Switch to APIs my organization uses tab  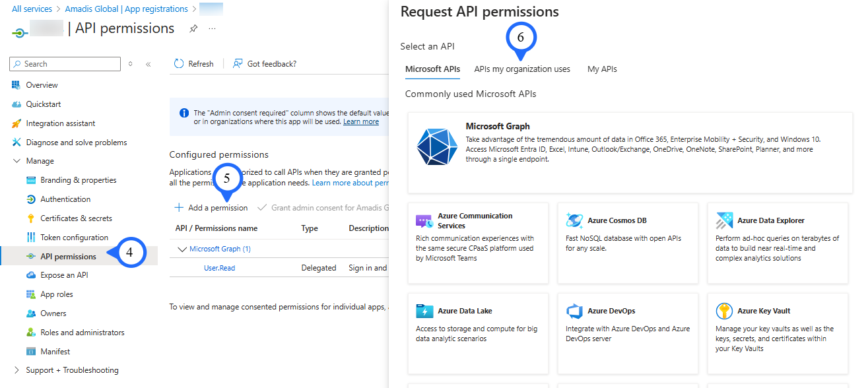pyautogui.click(x=521, y=69)
